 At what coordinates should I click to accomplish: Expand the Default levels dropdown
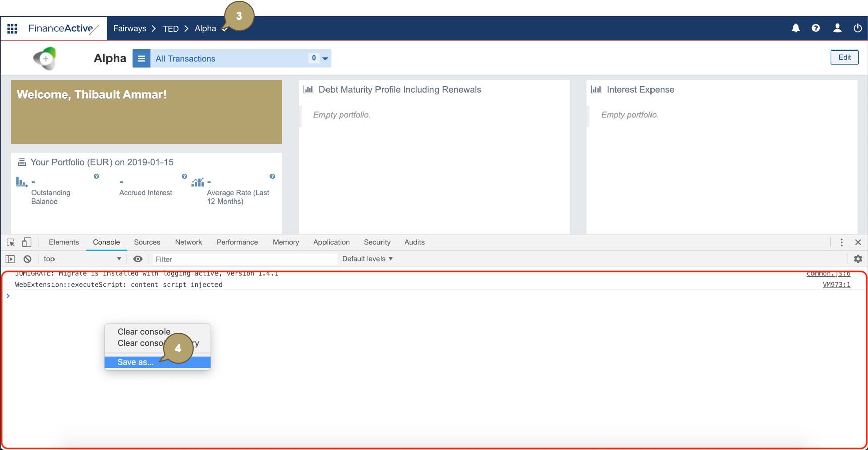click(x=367, y=259)
